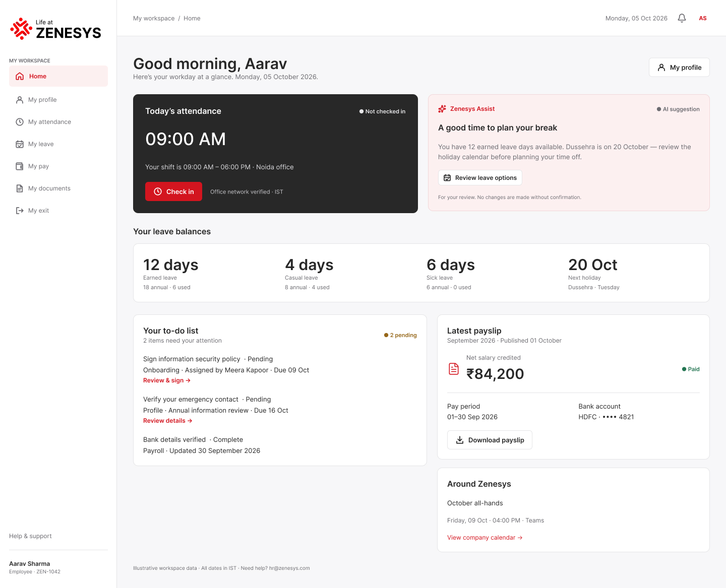
Task: Click Download payslip button
Action: 490,440
